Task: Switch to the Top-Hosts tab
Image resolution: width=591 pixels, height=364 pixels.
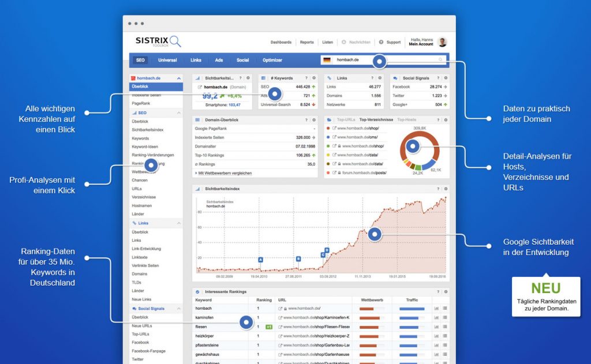Action: coord(407,119)
